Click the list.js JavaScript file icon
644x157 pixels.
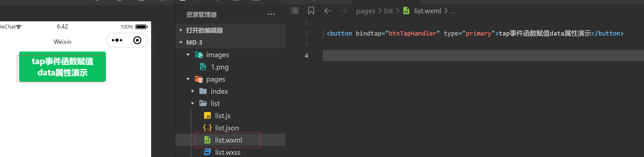[207, 116]
